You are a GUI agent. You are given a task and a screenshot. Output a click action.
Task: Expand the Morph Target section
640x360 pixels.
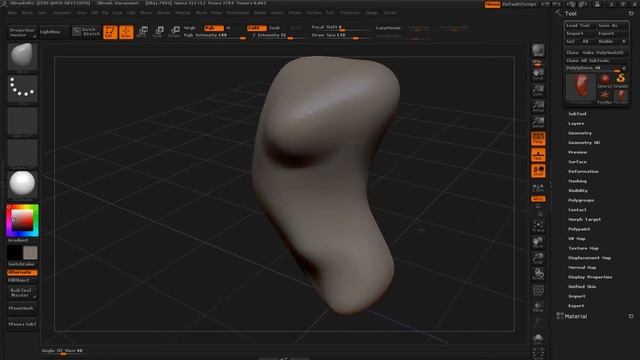pyautogui.click(x=584, y=220)
